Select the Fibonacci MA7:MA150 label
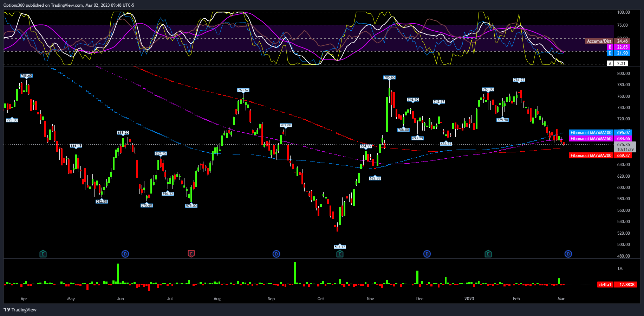This screenshot has height=316, width=644. [591, 139]
